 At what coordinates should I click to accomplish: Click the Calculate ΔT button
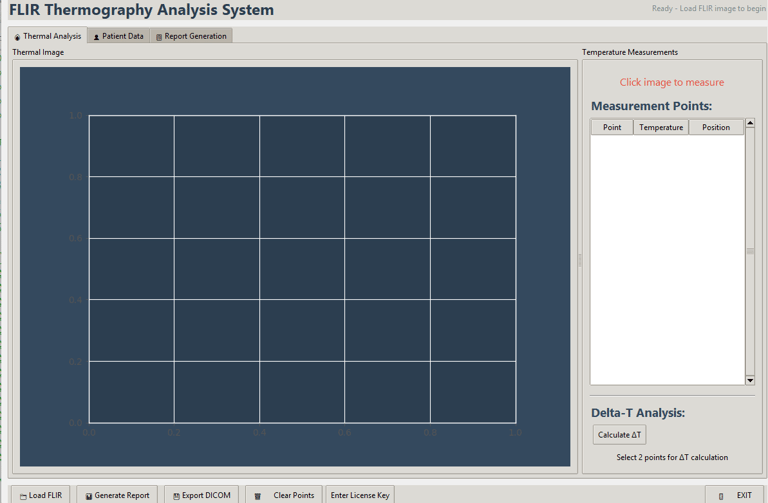pos(619,434)
